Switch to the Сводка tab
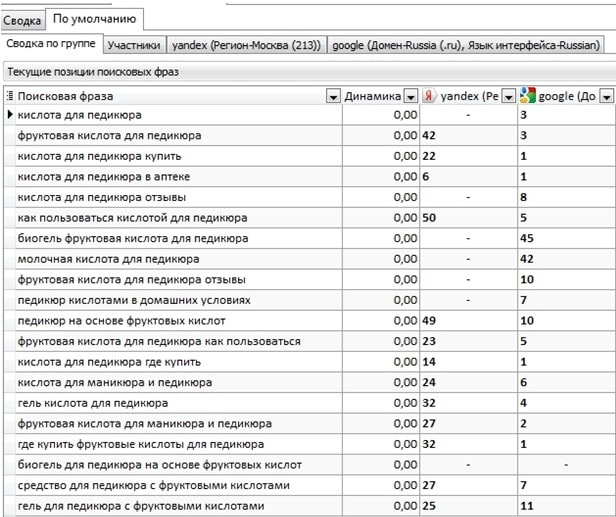Image resolution: width=616 pixels, height=517 pixels. (x=22, y=20)
